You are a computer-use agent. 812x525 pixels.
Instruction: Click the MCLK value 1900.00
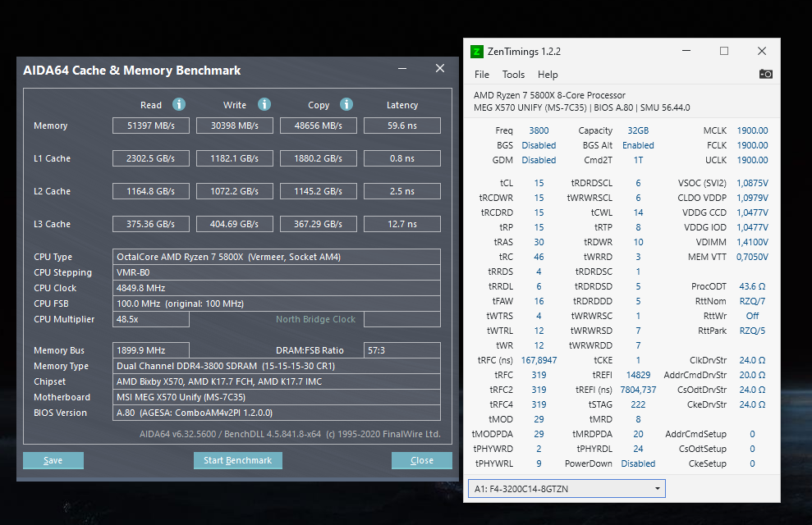point(752,131)
